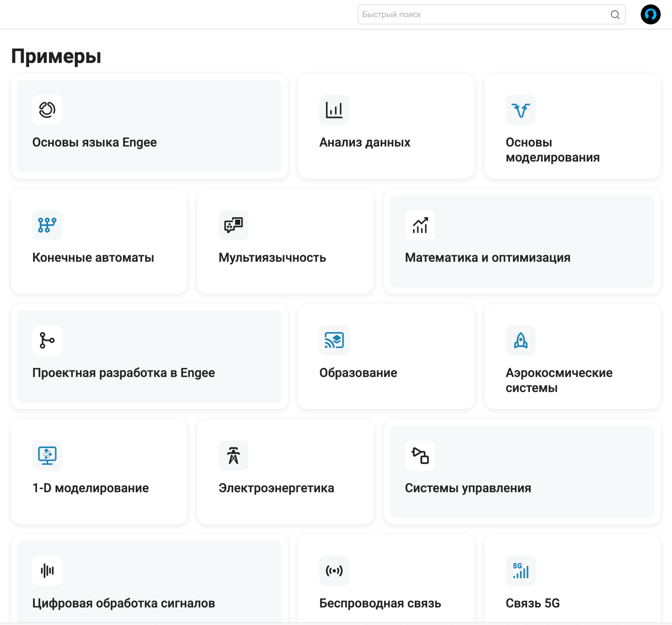Click the growth chart icon for Математика и оптимизация
Screen dimensions: 672x625
[x=420, y=225]
